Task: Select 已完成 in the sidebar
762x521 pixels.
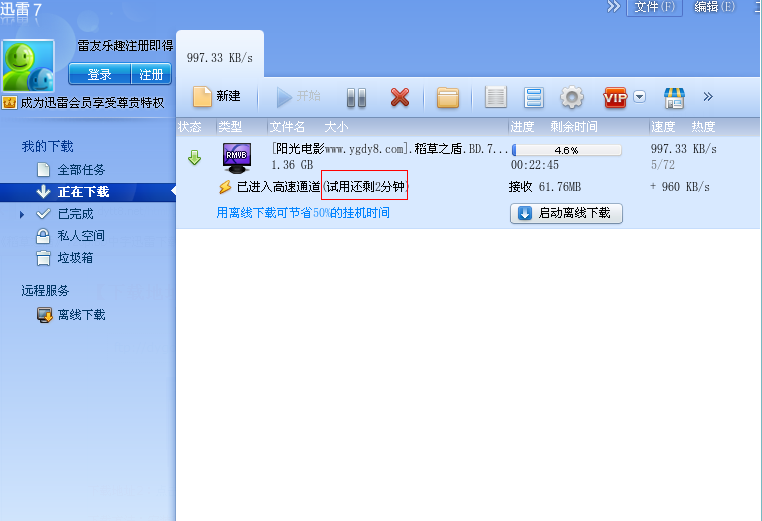Action: point(75,214)
